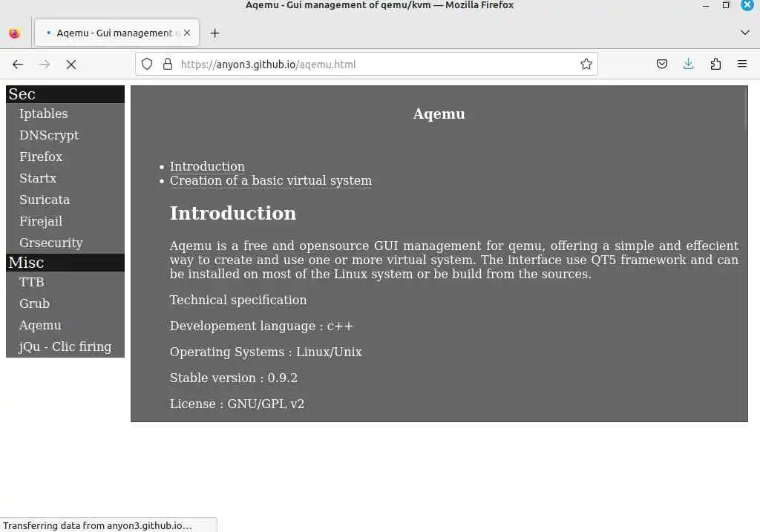Click 'Developement language : c++' line
This screenshot has width=760, height=532.
261,326
